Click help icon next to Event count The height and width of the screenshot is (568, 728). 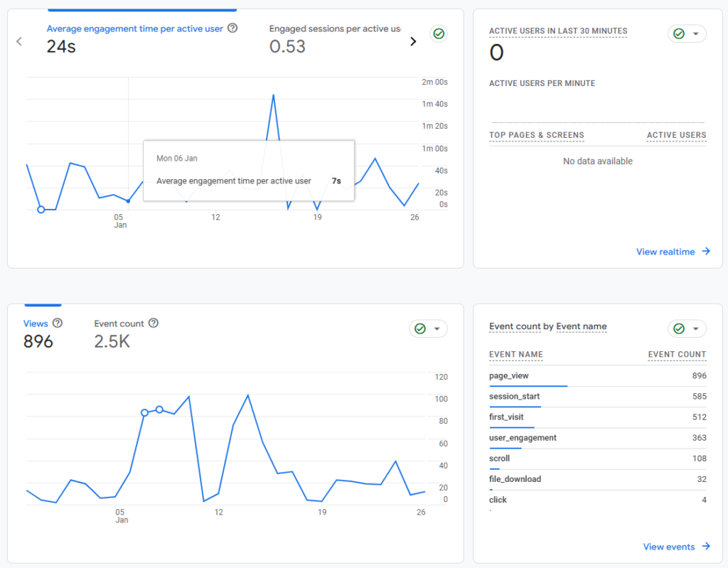(x=154, y=323)
